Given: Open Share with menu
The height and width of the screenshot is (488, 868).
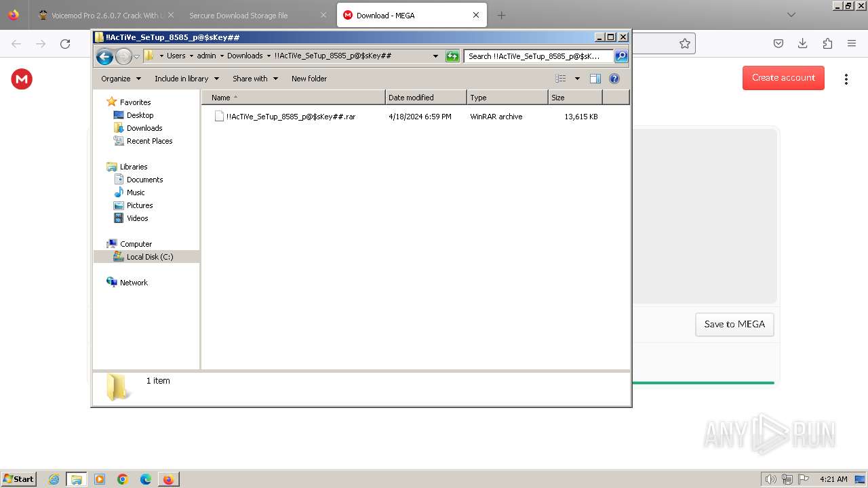Looking at the screenshot, I should pyautogui.click(x=255, y=79).
